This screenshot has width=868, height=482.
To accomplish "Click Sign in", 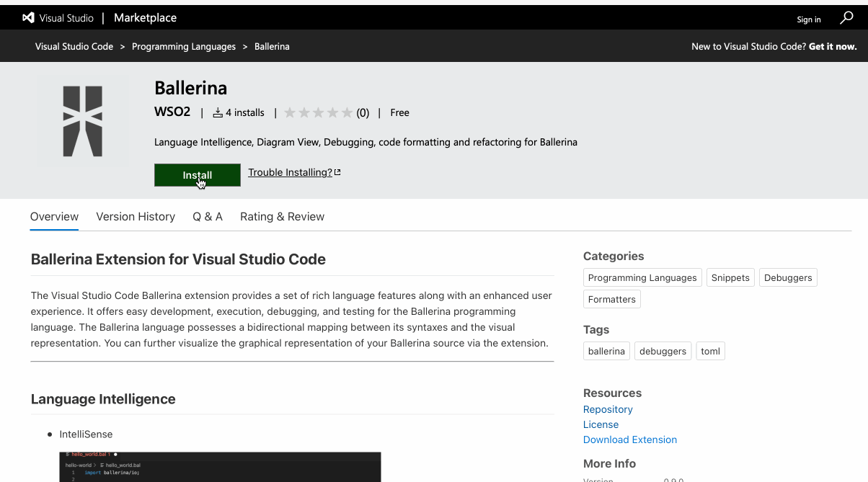I will click(x=809, y=19).
